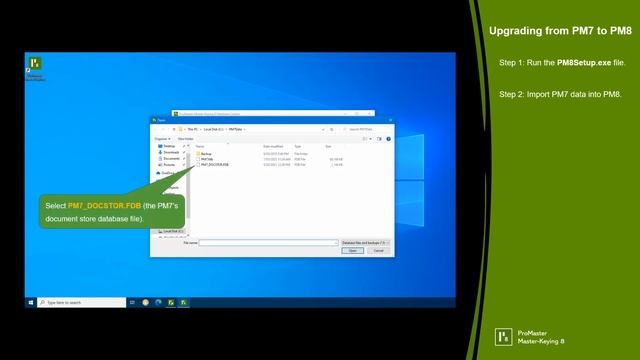Open the change view dropdown arrow
The image size is (640, 360).
pos(371,139)
